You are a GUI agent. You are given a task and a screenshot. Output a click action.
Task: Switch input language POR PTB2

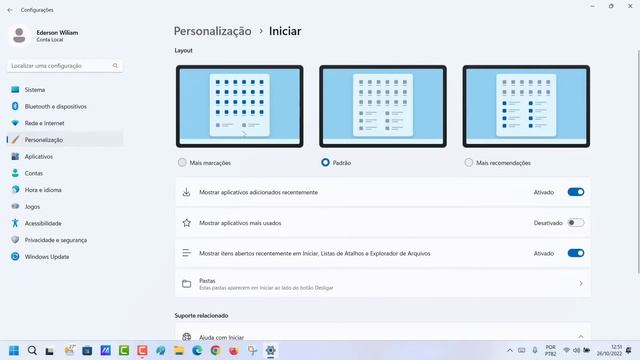tap(551, 351)
